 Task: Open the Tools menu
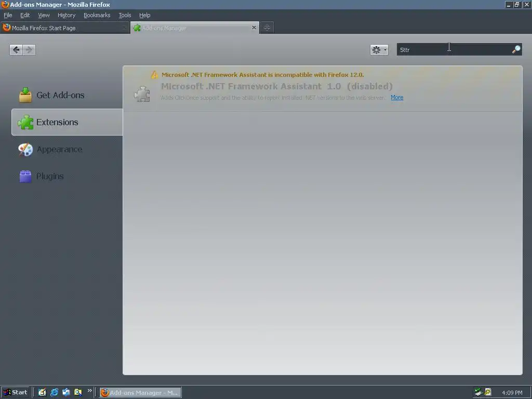coord(125,15)
